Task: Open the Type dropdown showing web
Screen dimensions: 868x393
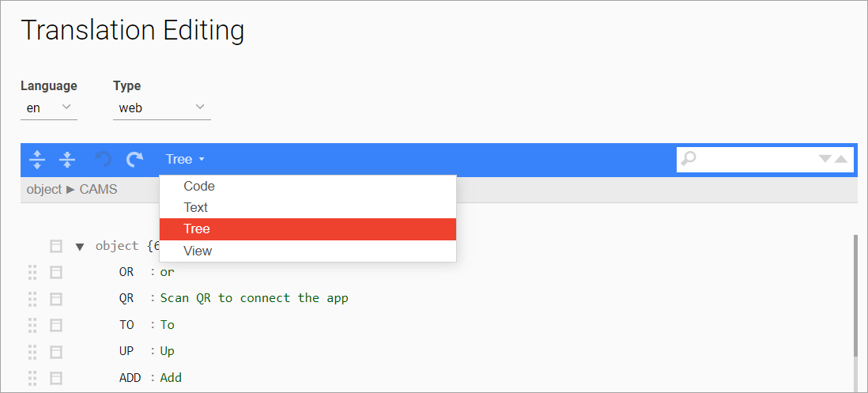Action: point(161,108)
